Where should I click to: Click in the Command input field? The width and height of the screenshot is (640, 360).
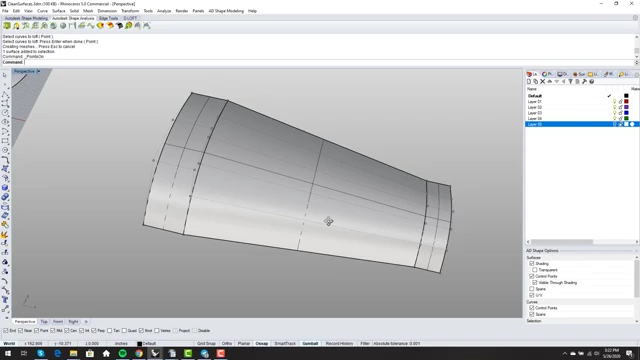pos(329,62)
